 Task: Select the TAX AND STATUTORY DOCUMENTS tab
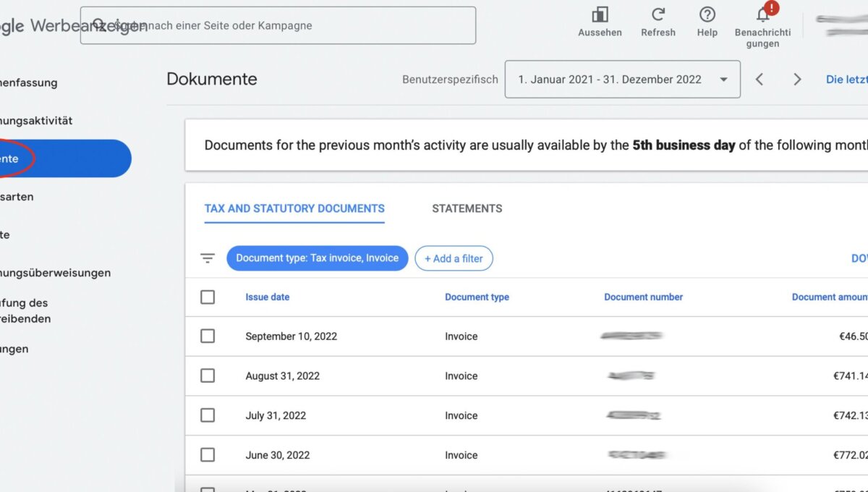click(294, 208)
